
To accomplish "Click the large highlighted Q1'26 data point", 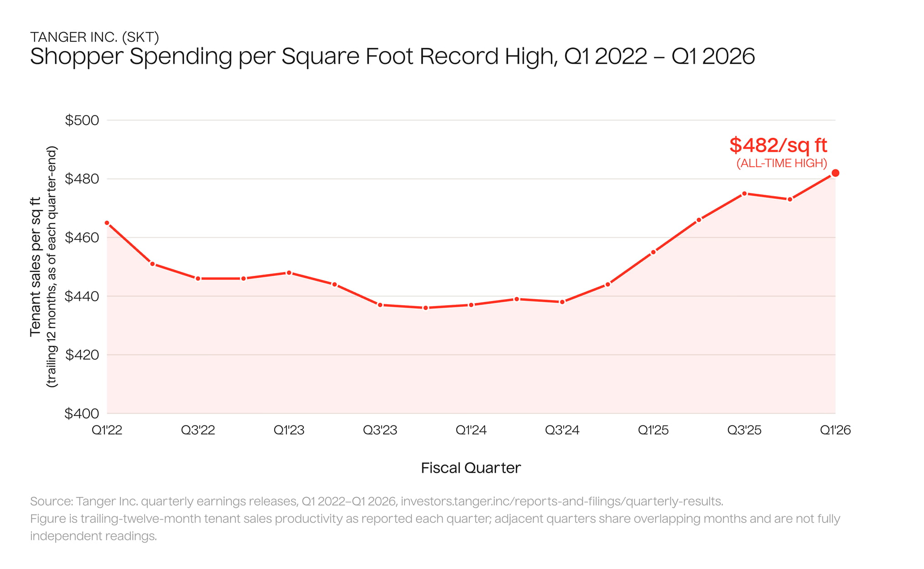I will tap(836, 173).
